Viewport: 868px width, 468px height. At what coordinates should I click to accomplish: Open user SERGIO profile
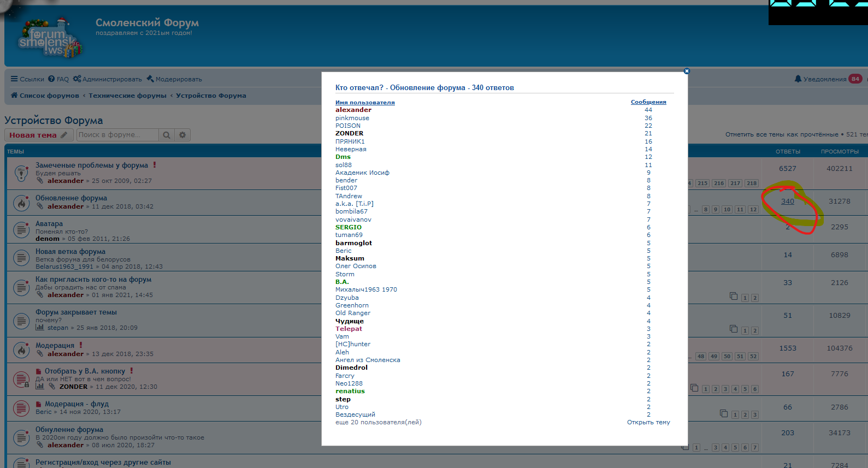349,227
